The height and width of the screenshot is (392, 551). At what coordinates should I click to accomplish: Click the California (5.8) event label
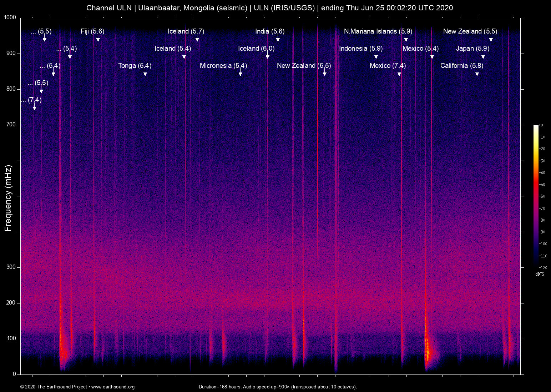pyautogui.click(x=461, y=66)
